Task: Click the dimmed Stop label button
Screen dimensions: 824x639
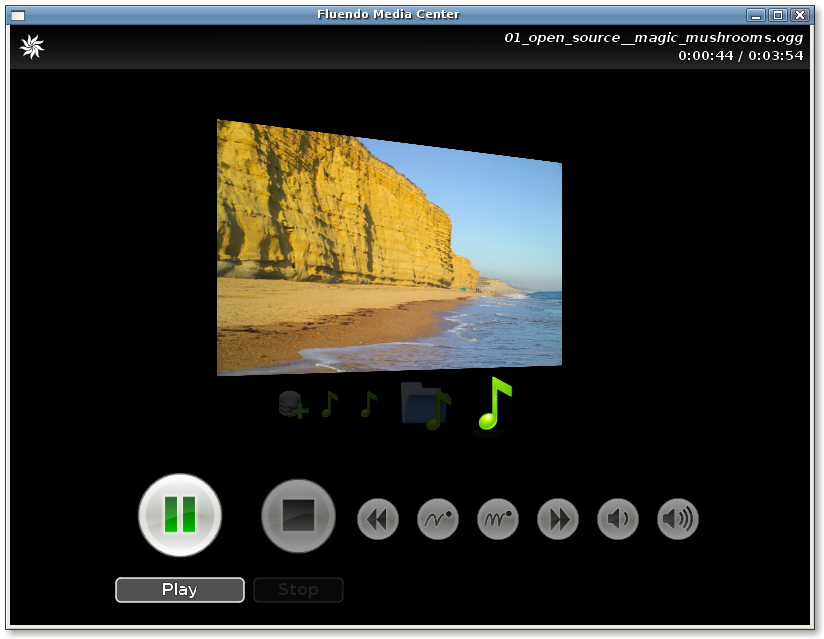Action: coord(298,590)
